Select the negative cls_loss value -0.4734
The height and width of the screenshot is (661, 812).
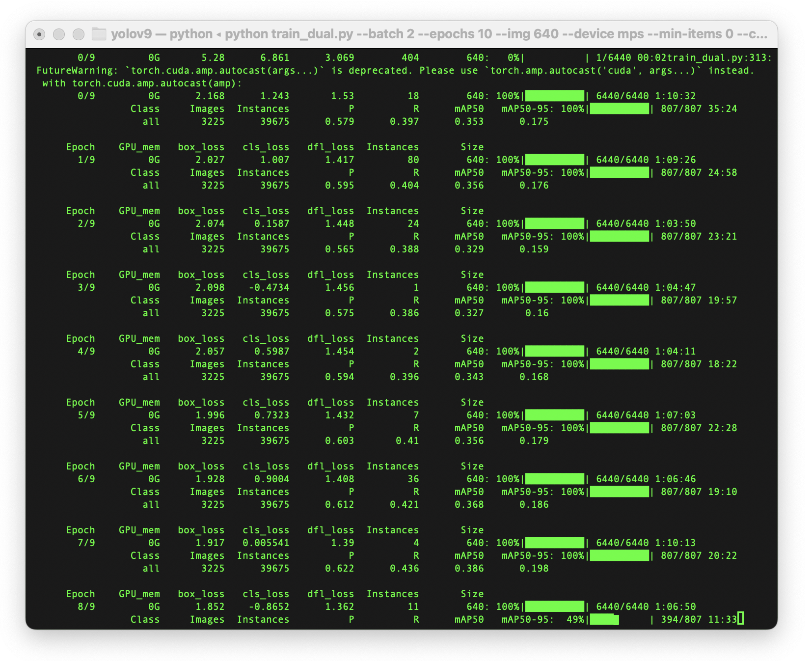269,287
